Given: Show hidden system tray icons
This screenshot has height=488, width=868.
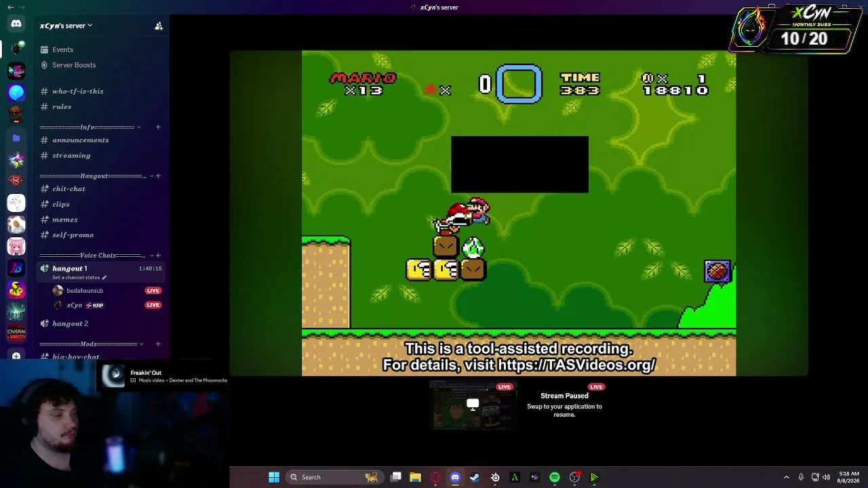Looking at the screenshot, I should click(x=787, y=477).
